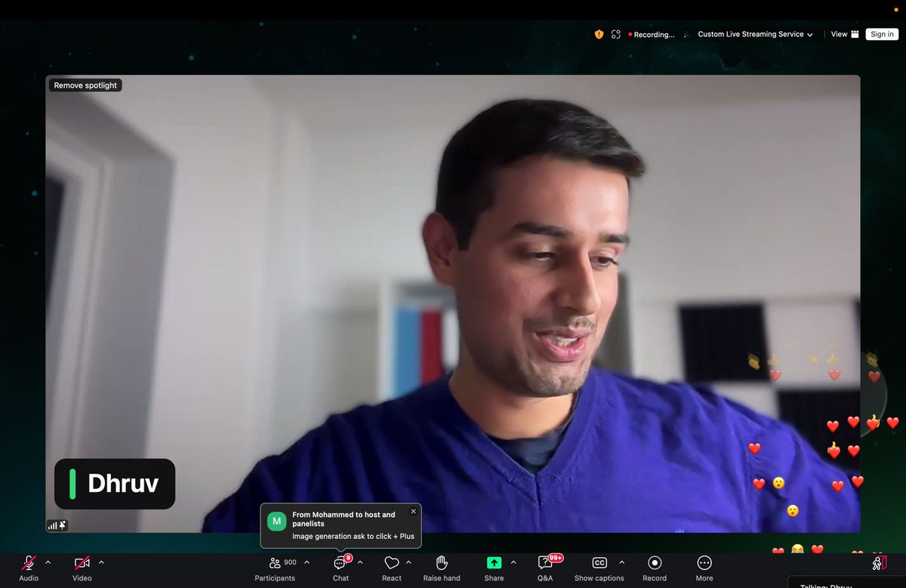
Task: Click the Sign in button
Action: [x=882, y=34]
